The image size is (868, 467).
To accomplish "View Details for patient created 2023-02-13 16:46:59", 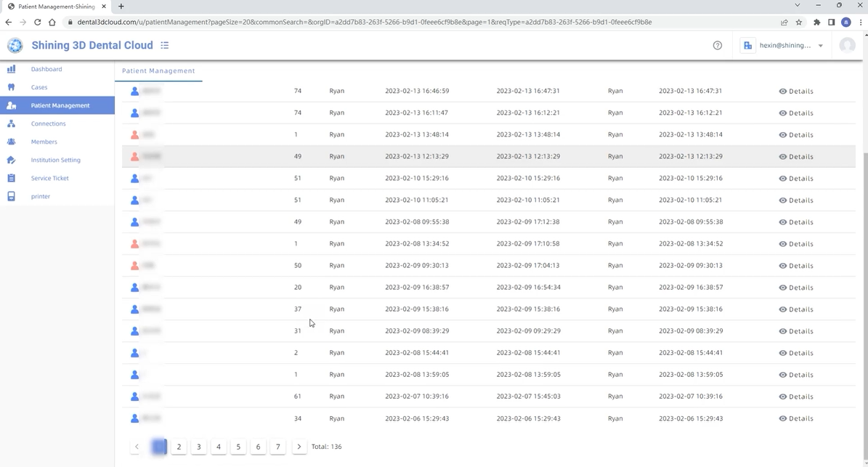I will click(x=796, y=92).
